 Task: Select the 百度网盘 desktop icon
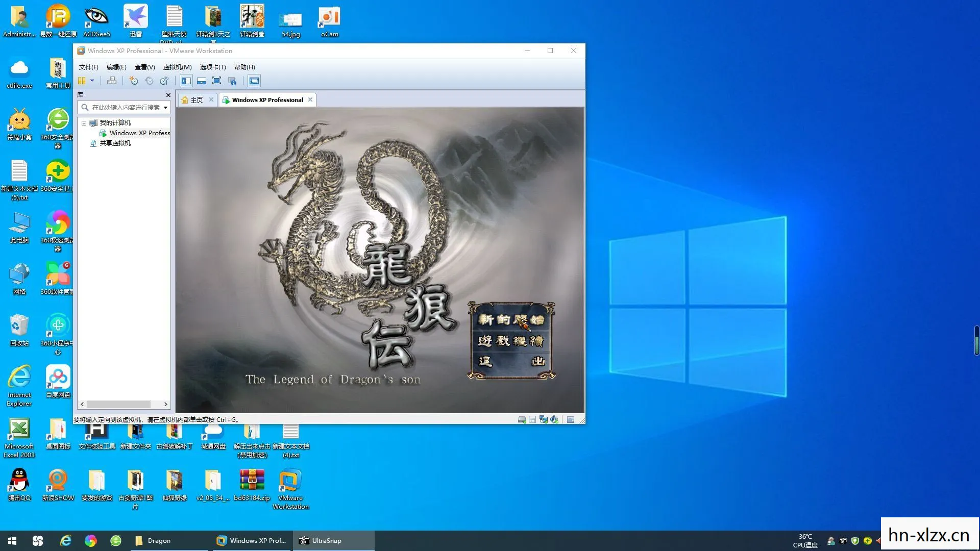[58, 382]
